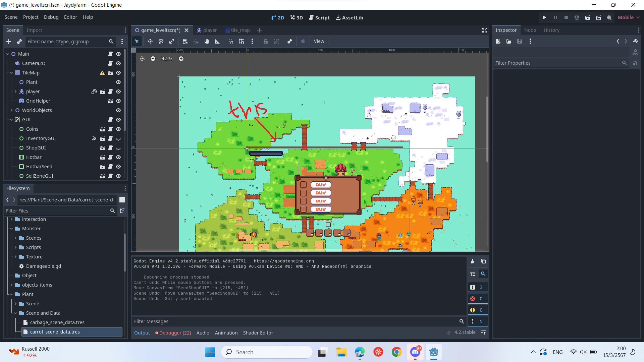Viewport: 644px width, 362px height.
Task: Select carbage_scene_data.tres file
Action: [x=57, y=322]
